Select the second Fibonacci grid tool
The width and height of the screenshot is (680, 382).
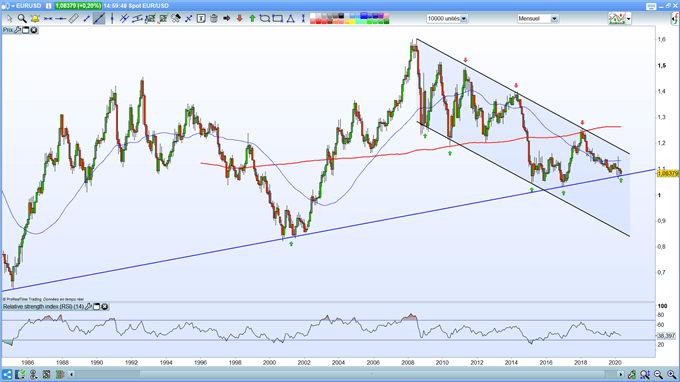pyautogui.click(x=163, y=19)
